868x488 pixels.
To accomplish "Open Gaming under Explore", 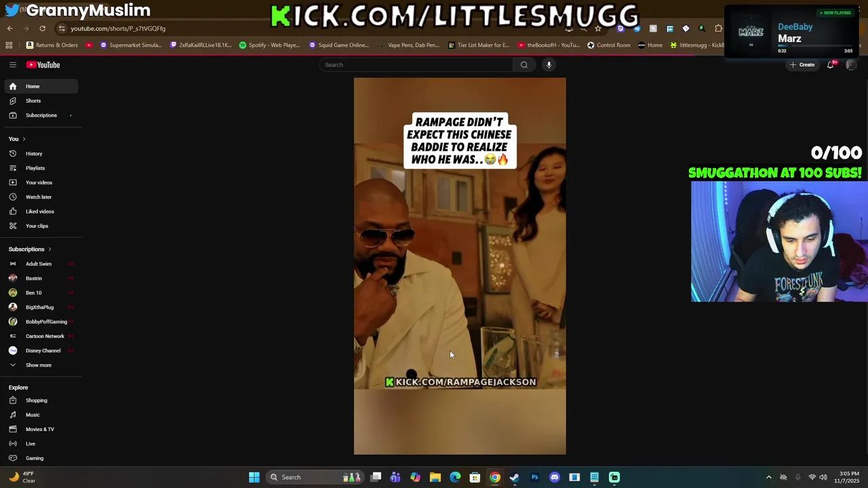I will [x=41, y=458].
